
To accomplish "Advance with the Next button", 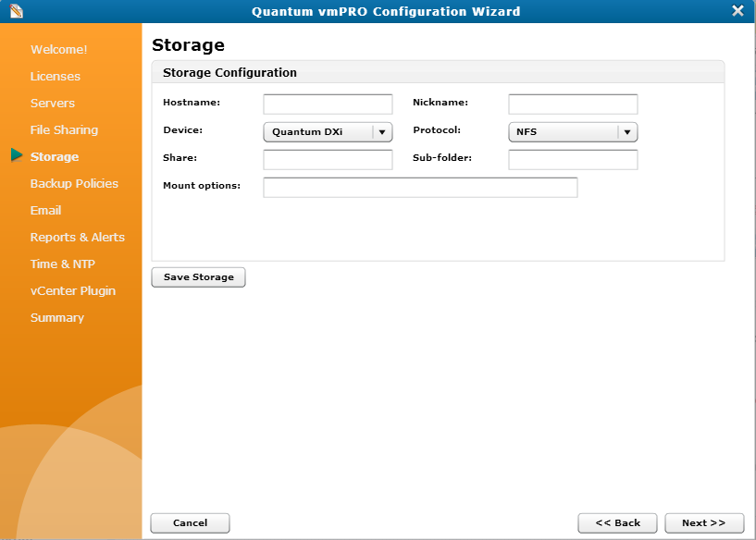I will (x=704, y=522).
